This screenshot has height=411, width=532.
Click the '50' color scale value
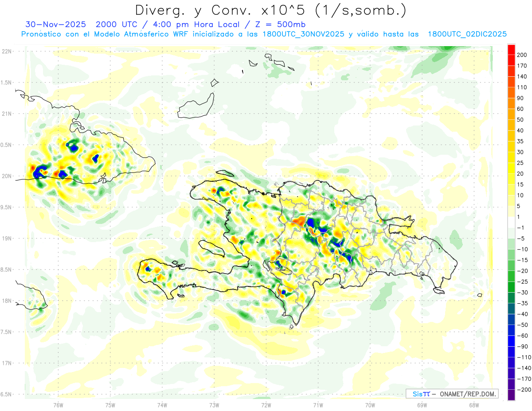520,120
